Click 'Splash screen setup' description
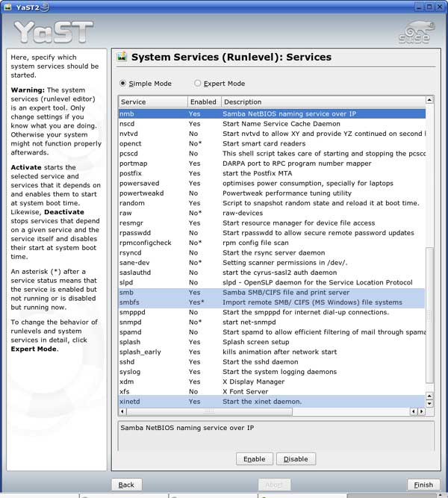Viewport: 448px width, 498px height. pyautogui.click(x=256, y=342)
